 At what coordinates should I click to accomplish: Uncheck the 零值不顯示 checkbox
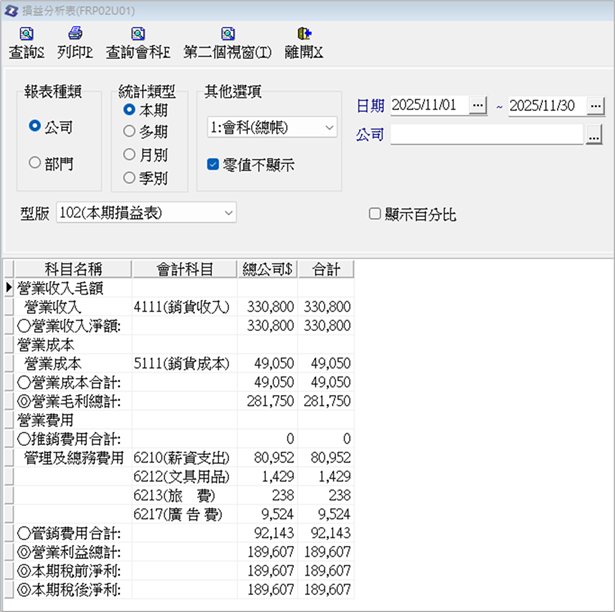(x=213, y=164)
